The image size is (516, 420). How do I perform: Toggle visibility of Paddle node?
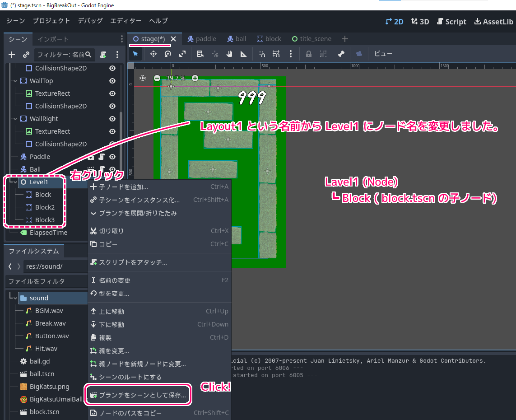point(112,157)
